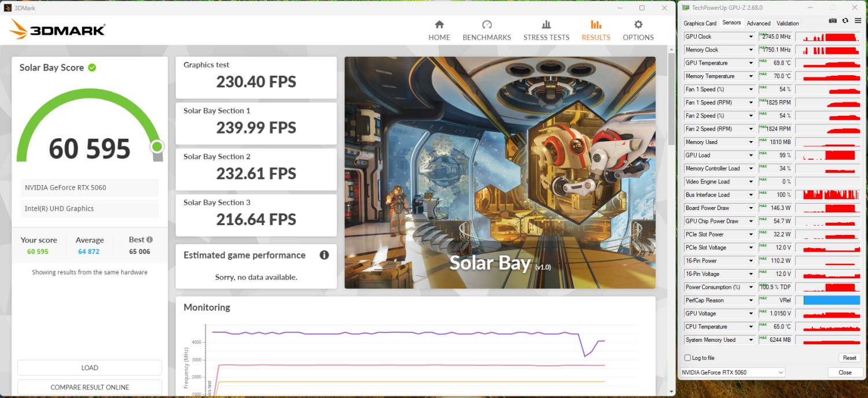Go to the Benchmarks gauge icon
The image size is (868, 398).
[487, 25]
